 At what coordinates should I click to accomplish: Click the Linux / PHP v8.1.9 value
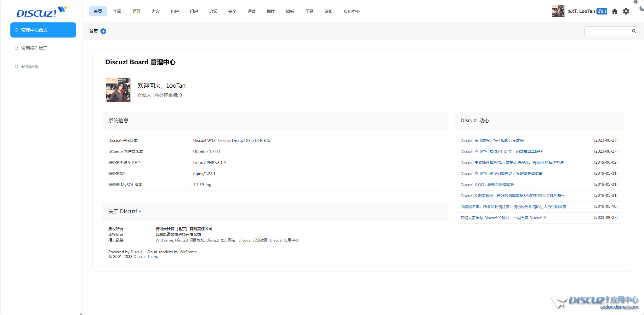(x=209, y=163)
